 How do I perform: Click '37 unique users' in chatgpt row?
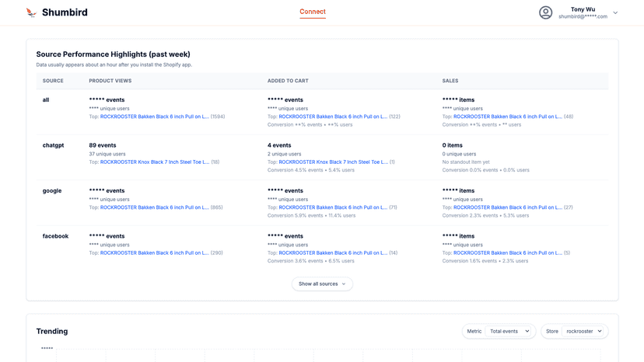pos(107,154)
